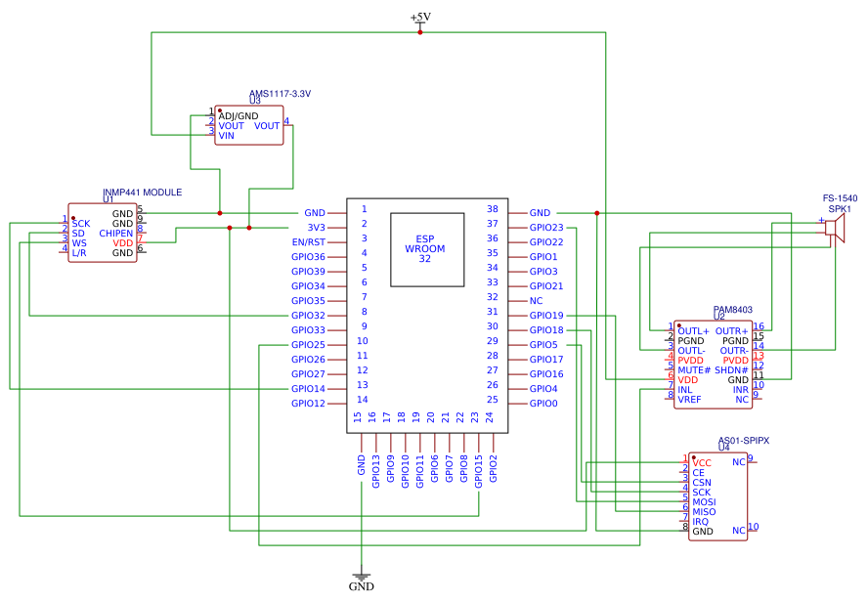Screen dimensions: 868x602
Task: Select the CHIPEN pin label
Action: point(116,234)
